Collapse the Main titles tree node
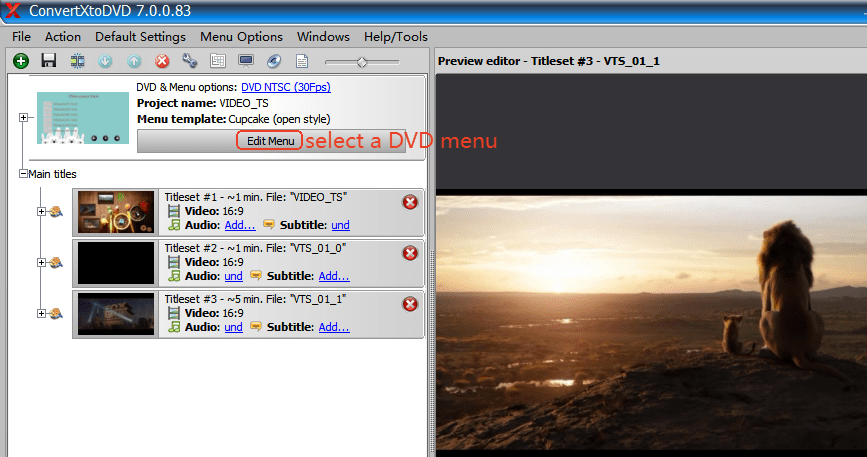 pyautogui.click(x=23, y=174)
